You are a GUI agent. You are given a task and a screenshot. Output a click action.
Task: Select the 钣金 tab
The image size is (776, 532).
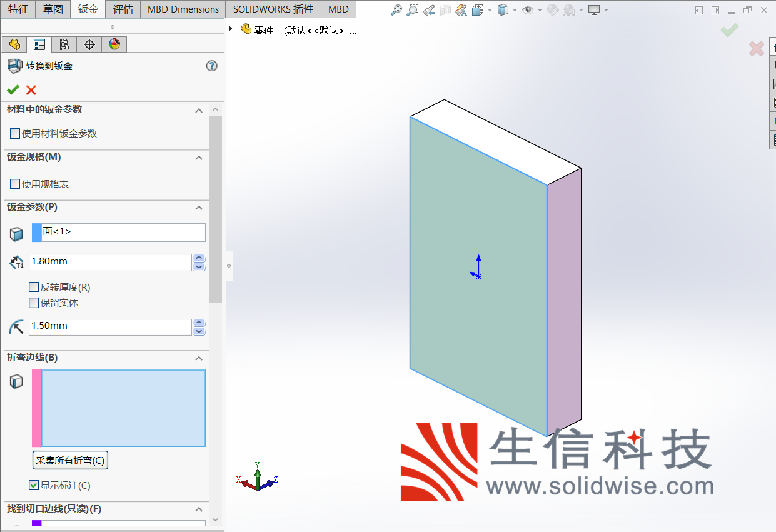(88, 9)
